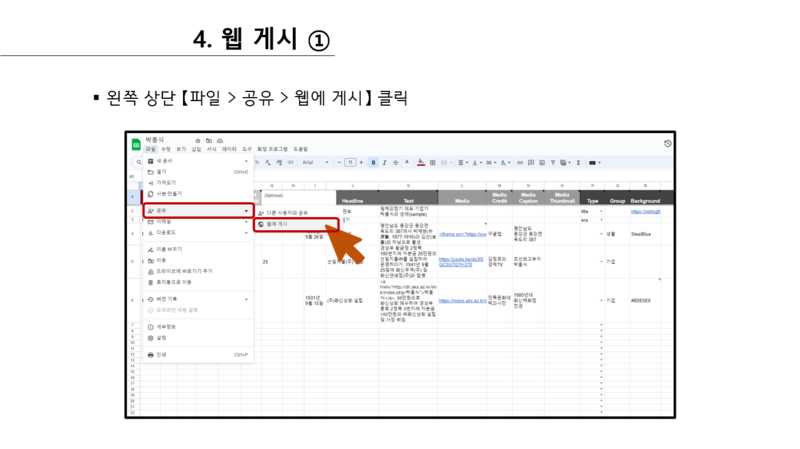800x449 pixels.
Task: Click the create filter toolbar icon
Action: coord(553,163)
